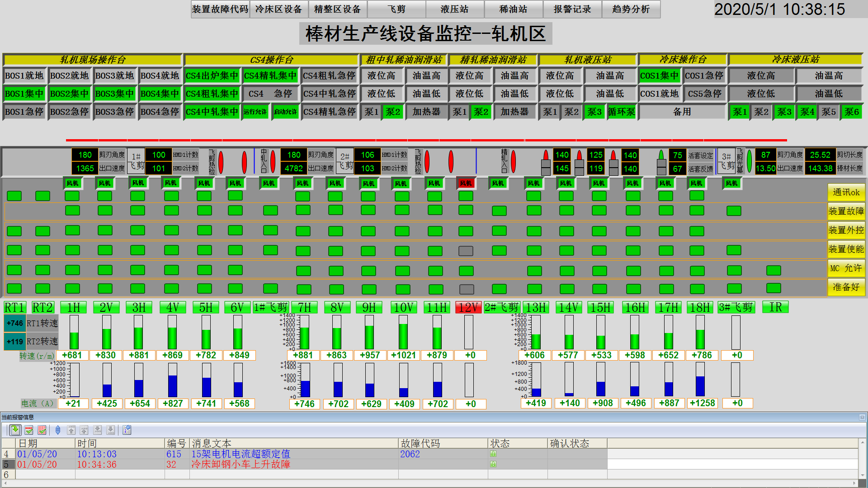Viewport: 868px width, 488px height.
Task: Toggle the CS4出炉集中 status button
Action: pyautogui.click(x=212, y=75)
